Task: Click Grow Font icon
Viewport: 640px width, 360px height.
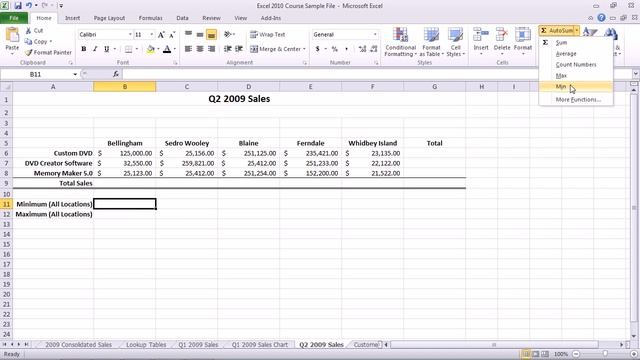Action: [161, 35]
